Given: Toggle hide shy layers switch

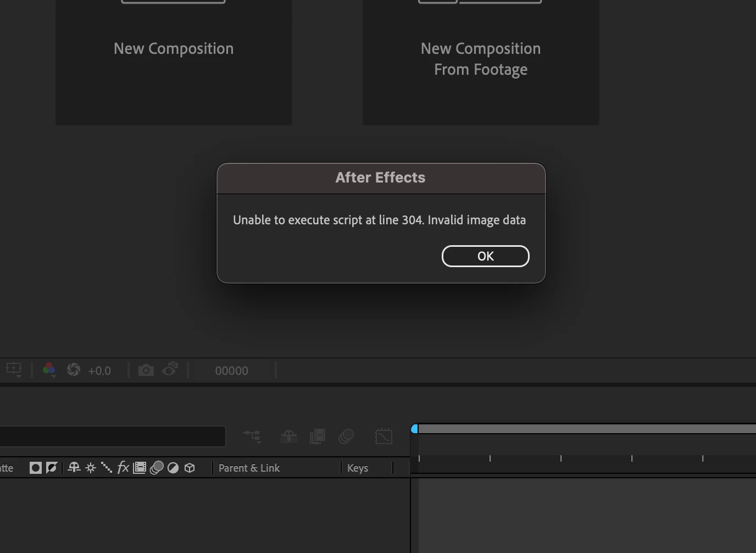Looking at the screenshot, I should click(289, 436).
